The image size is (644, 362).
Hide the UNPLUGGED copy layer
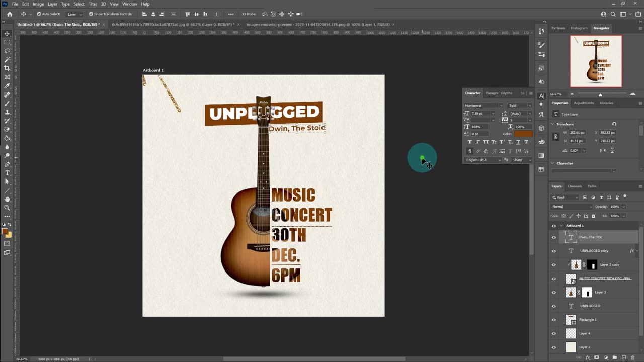click(554, 251)
